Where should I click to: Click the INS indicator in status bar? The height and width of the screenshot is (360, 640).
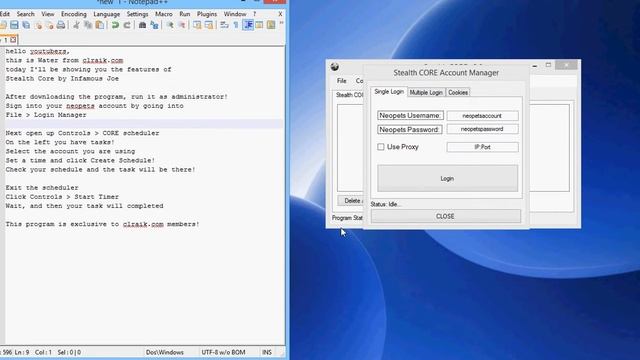pyautogui.click(x=267, y=352)
